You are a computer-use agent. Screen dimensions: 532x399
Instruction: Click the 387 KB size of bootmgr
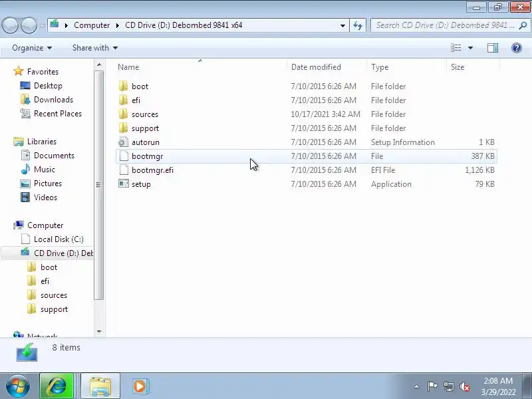tap(483, 156)
